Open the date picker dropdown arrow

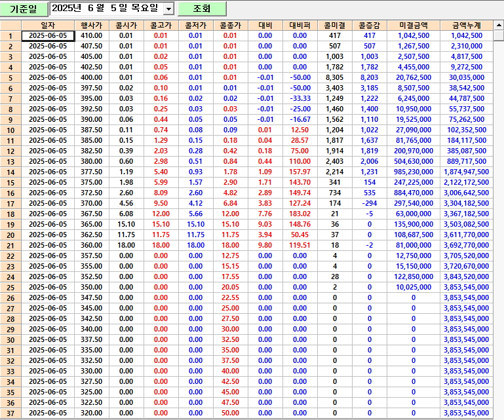pyautogui.click(x=168, y=9)
